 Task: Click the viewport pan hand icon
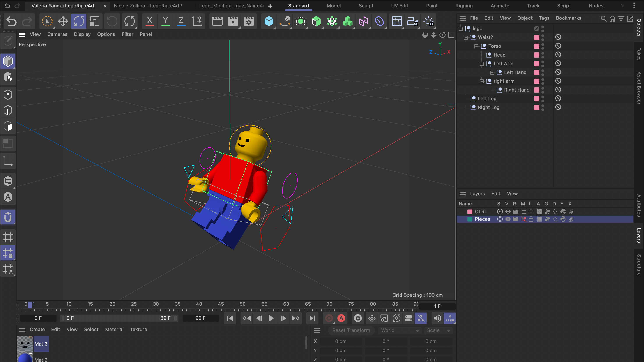[425, 35]
